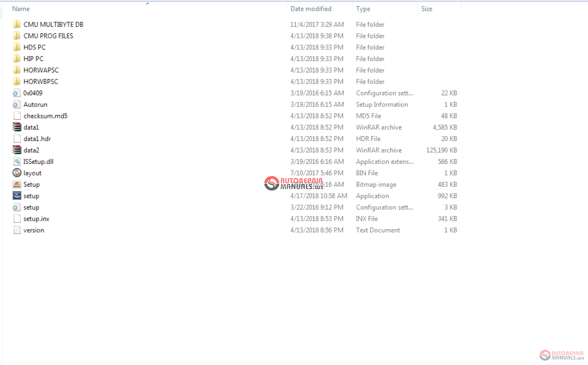The height and width of the screenshot is (365, 588).
Task: Click the 'Setup Information' type cell
Action: [382, 105]
